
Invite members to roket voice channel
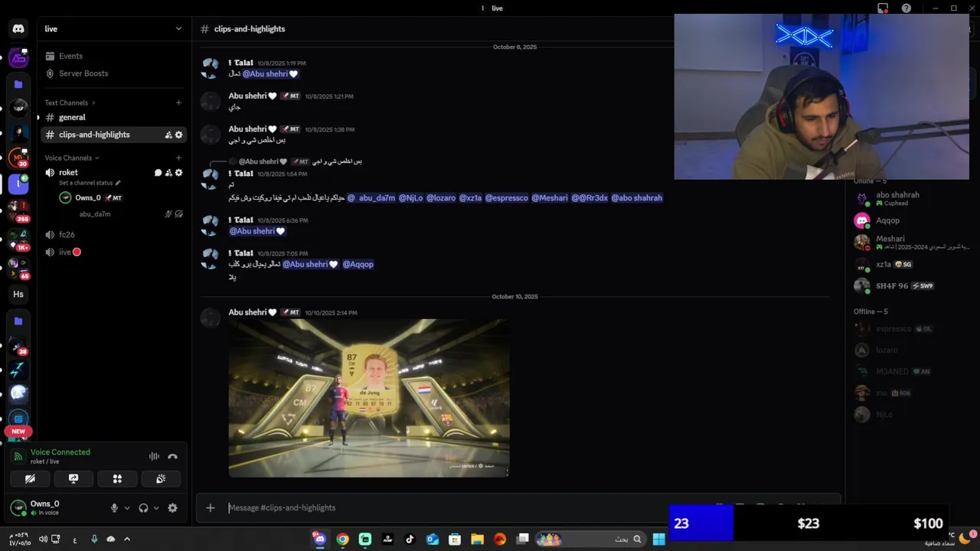tap(168, 173)
